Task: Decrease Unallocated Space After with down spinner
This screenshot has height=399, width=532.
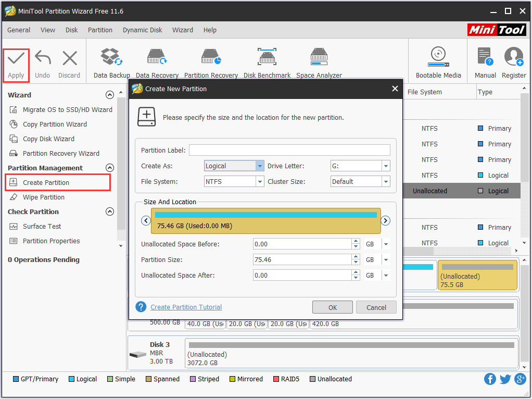Action: 356,278
